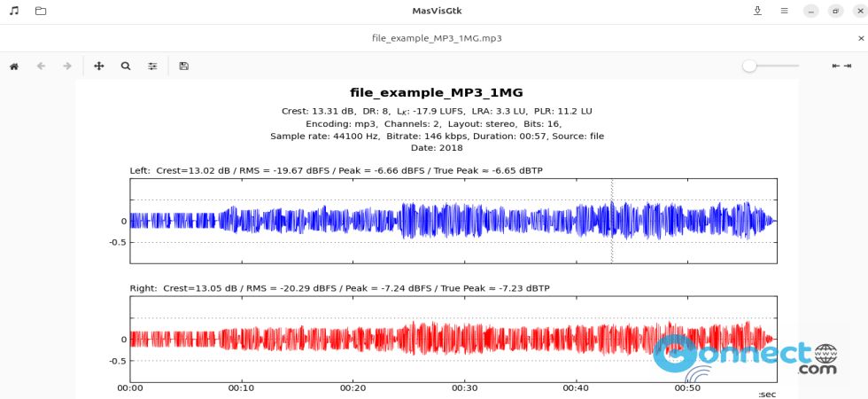Click the :sec axis unit label
Viewport: 868px width, 399px height.
[x=767, y=395]
